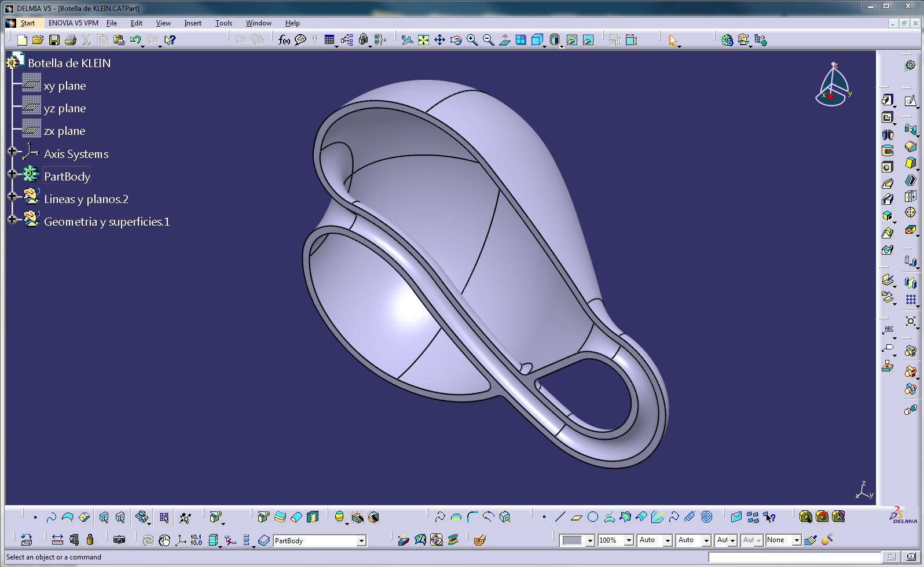This screenshot has width=924, height=567.
Task: Open the Window menu
Action: [x=259, y=23]
